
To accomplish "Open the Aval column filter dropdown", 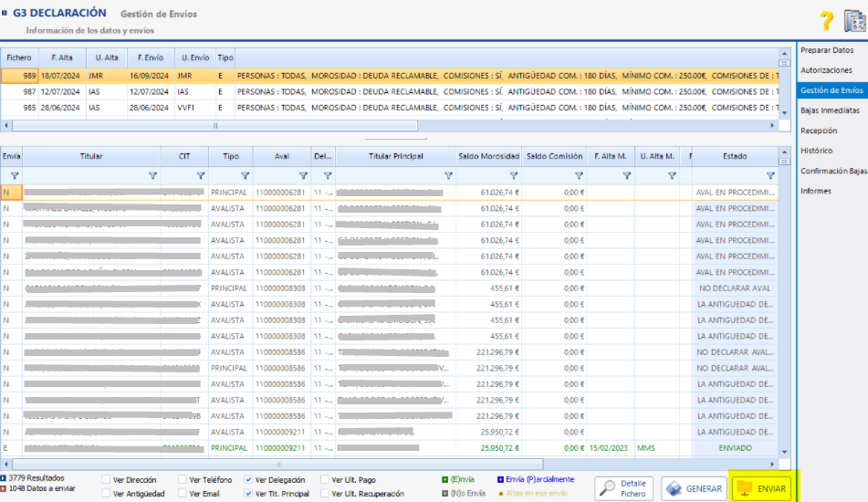I will click(301, 175).
